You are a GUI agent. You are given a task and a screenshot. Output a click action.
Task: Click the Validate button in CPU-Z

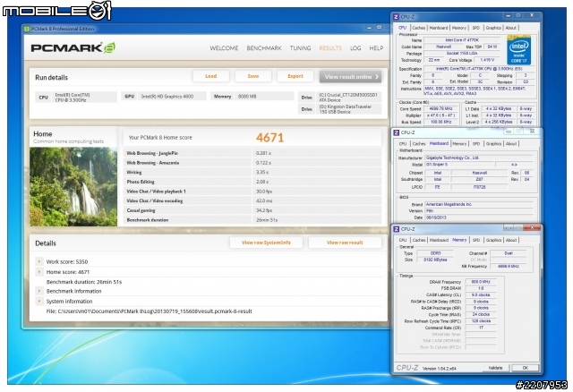(x=495, y=368)
